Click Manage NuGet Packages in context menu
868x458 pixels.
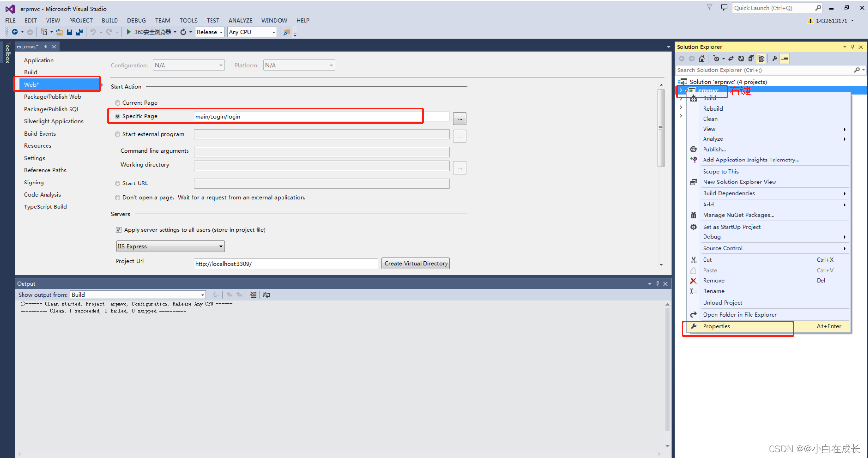[738, 215]
